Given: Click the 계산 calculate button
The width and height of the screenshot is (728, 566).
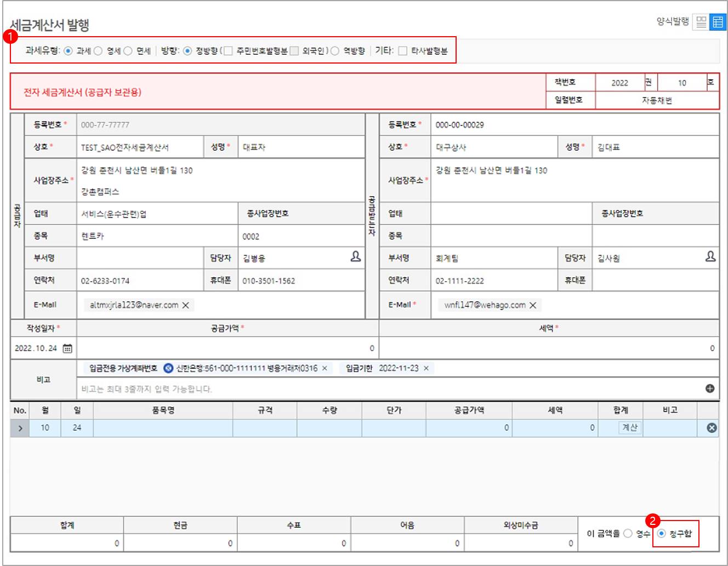Looking at the screenshot, I should tap(629, 427).
